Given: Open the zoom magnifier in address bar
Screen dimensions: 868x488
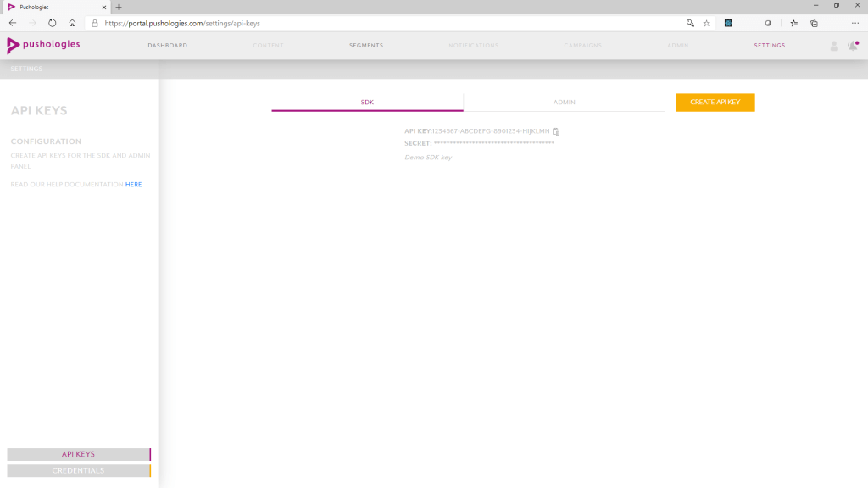Looking at the screenshot, I should point(690,23).
